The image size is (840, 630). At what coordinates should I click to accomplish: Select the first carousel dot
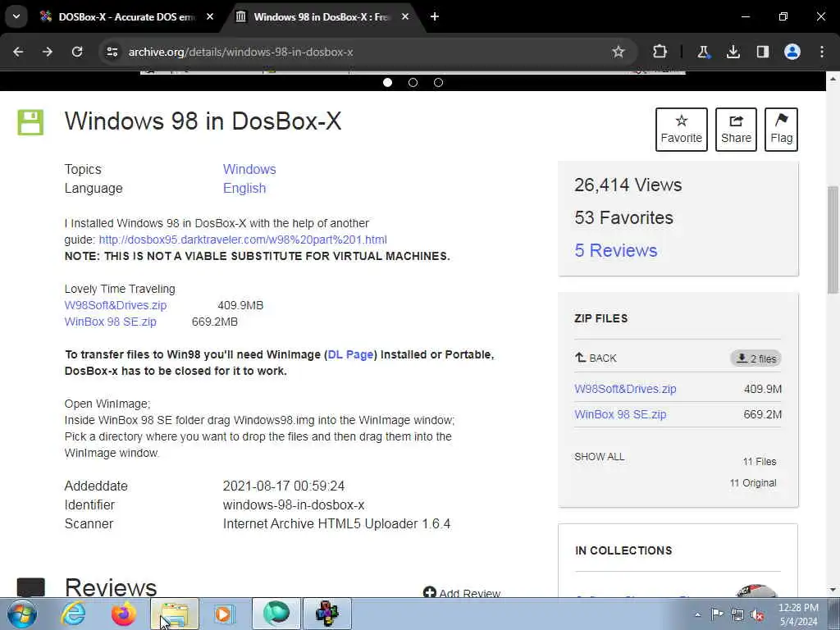(388, 83)
